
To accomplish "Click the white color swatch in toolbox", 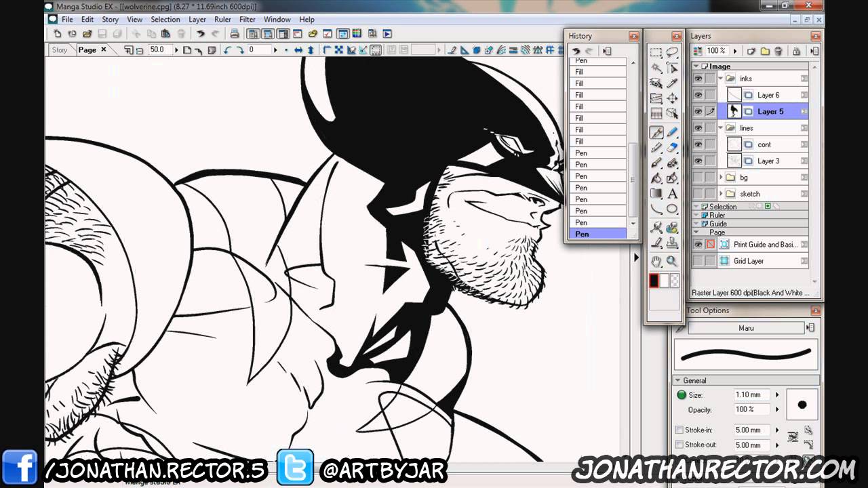I will click(x=664, y=281).
